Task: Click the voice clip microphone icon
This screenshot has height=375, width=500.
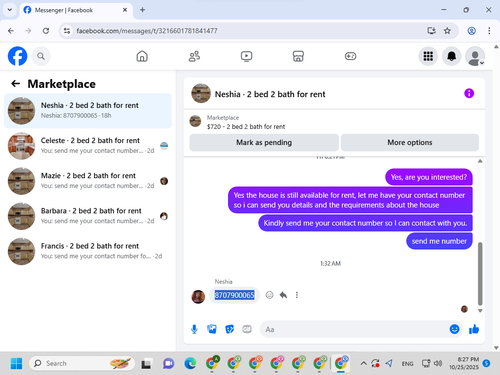Action: tap(194, 329)
